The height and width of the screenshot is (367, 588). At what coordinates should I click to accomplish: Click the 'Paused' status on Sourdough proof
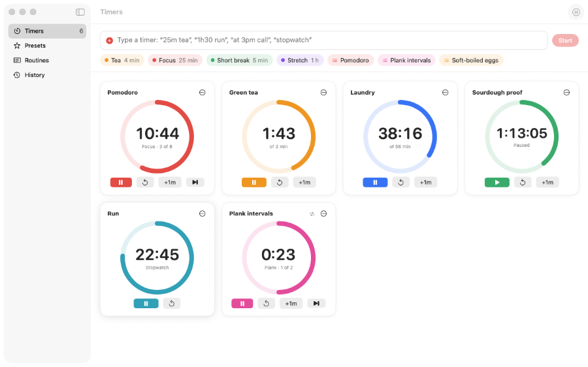pyautogui.click(x=521, y=145)
